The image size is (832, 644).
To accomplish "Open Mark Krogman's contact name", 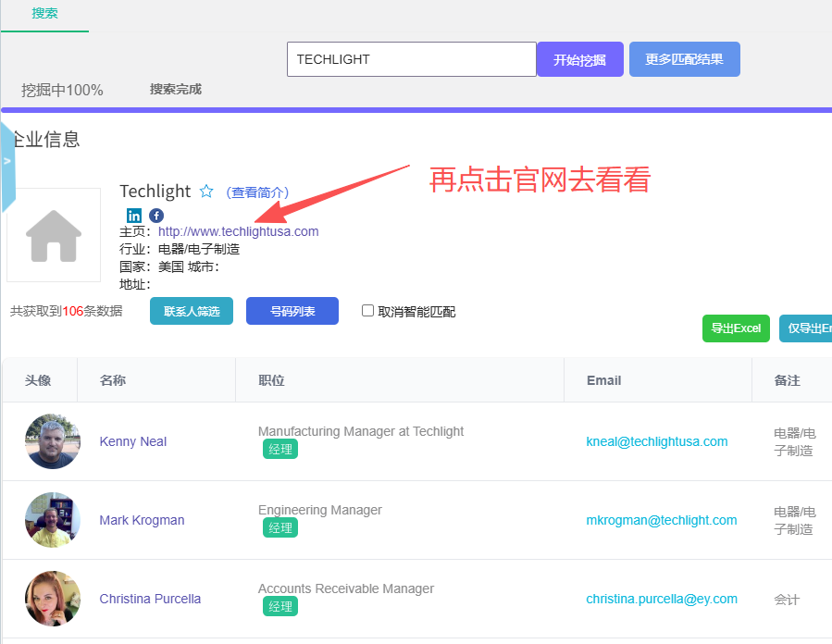I will [x=142, y=520].
